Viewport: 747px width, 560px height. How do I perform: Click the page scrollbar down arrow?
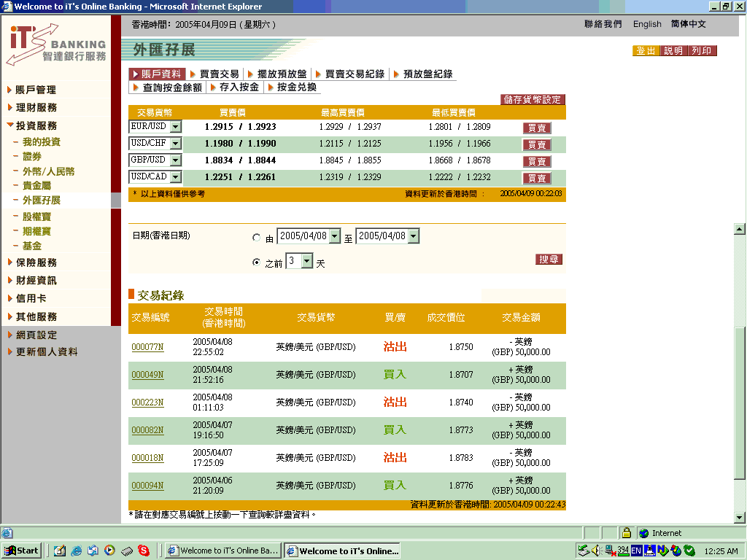[740, 517]
